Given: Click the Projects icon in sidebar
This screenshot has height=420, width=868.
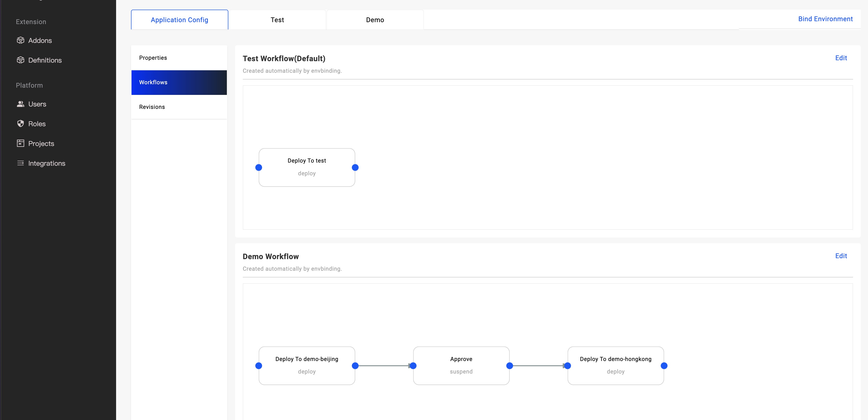Looking at the screenshot, I should coord(20,143).
